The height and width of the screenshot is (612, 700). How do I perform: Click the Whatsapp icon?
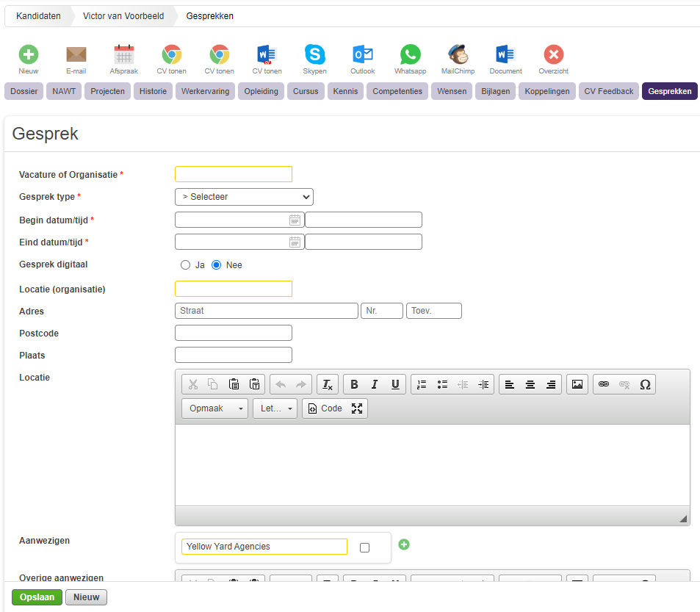tap(411, 54)
